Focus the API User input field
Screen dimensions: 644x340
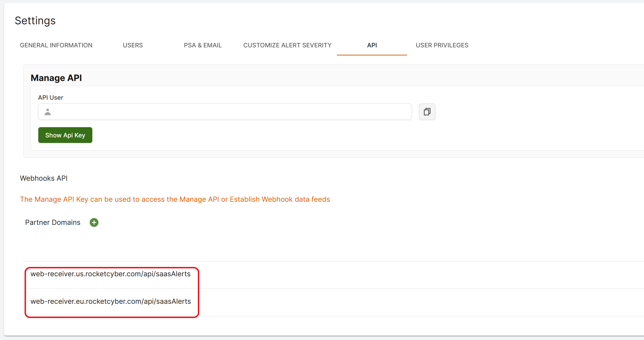(x=225, y=112)
